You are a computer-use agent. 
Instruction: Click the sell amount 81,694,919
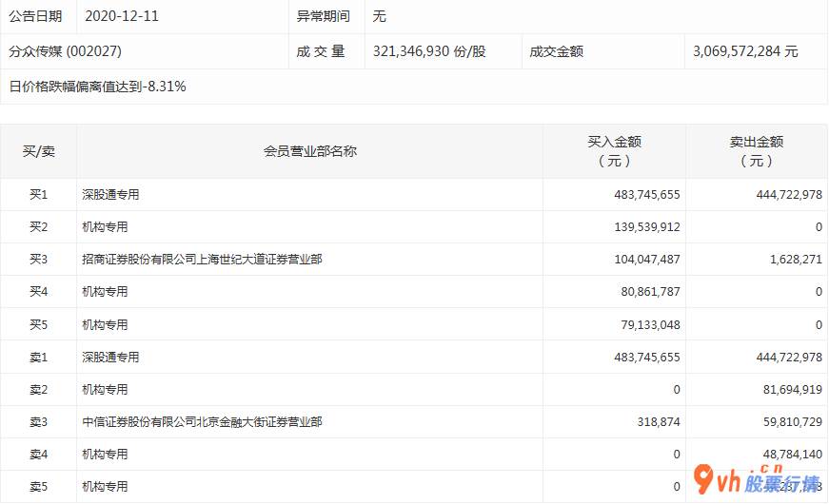[793, 390]
